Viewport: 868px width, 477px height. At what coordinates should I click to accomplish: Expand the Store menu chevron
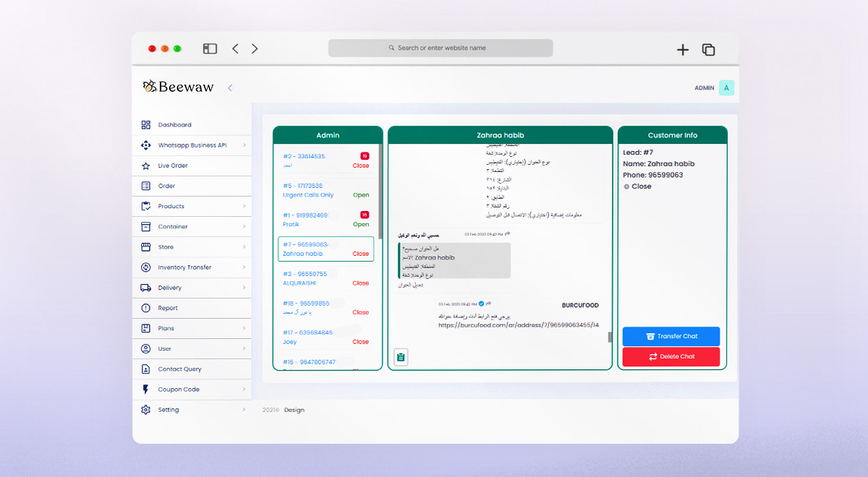coord(245,246)
